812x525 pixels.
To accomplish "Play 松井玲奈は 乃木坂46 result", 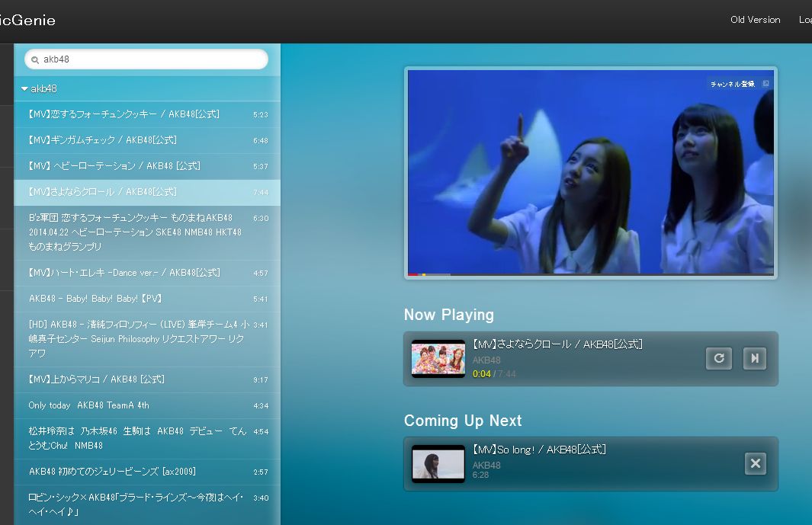I will (x=148, y=439).
